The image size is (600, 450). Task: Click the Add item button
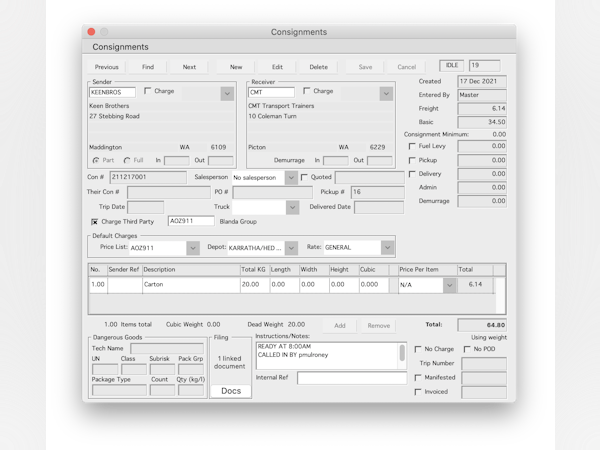point(340,326)
